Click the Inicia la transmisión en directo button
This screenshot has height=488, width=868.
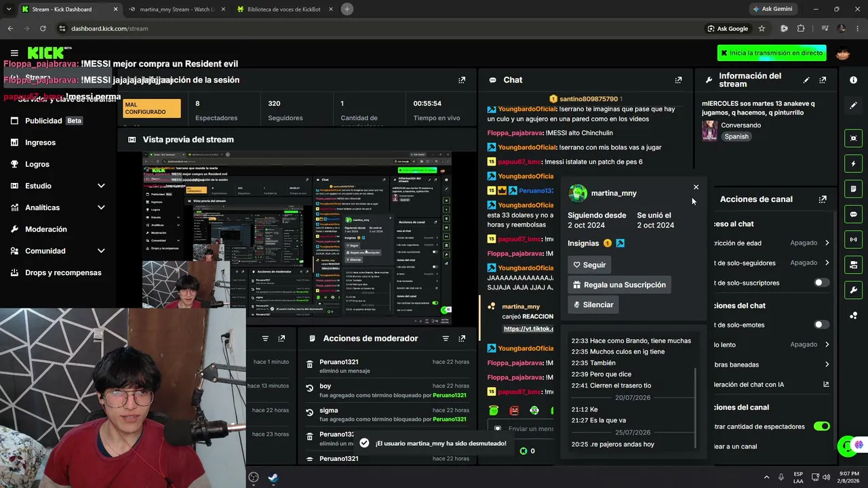click(x=772, y=53)
